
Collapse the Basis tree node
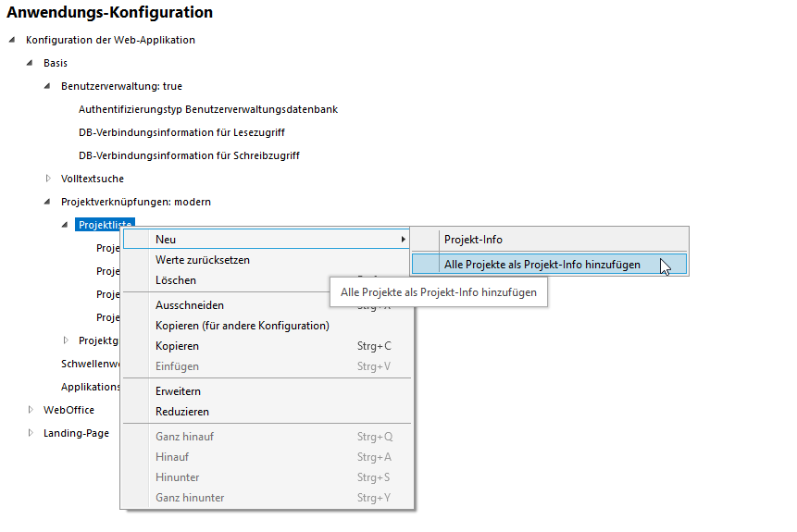click(x=30, y=63)
